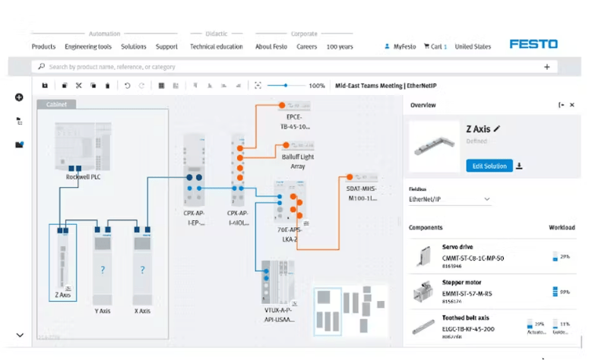Open the Fieldbus EtherNet/IP dropdown
Screen dimensions: 595x364
449,199
